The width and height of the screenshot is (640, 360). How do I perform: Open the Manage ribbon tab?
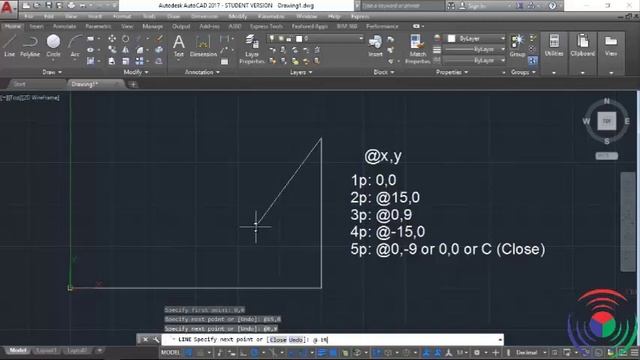coord(152,26)
